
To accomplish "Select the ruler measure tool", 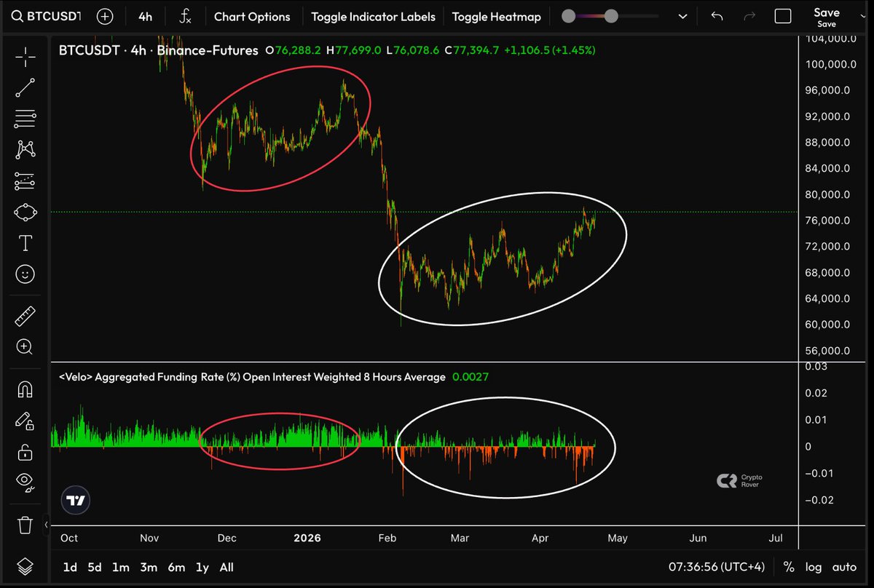I will pyautogui.click(x=25, y=317).
